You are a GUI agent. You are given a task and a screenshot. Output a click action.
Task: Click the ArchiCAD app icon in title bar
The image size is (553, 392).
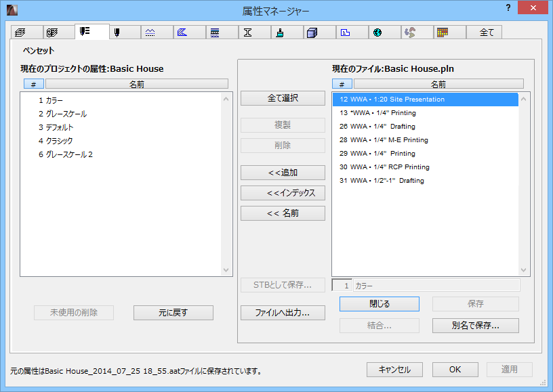click(12, 10)
